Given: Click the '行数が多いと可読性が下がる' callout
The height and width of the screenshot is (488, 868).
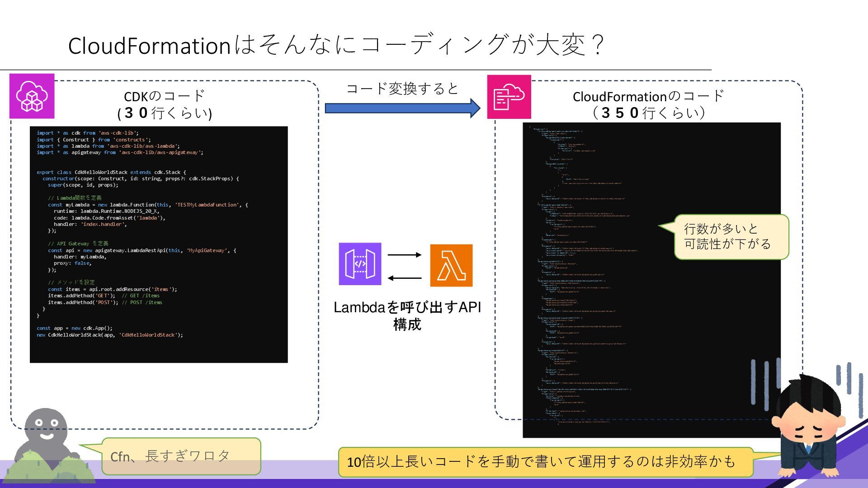Looking at the screenshot, I should click(x=731, y=237).
